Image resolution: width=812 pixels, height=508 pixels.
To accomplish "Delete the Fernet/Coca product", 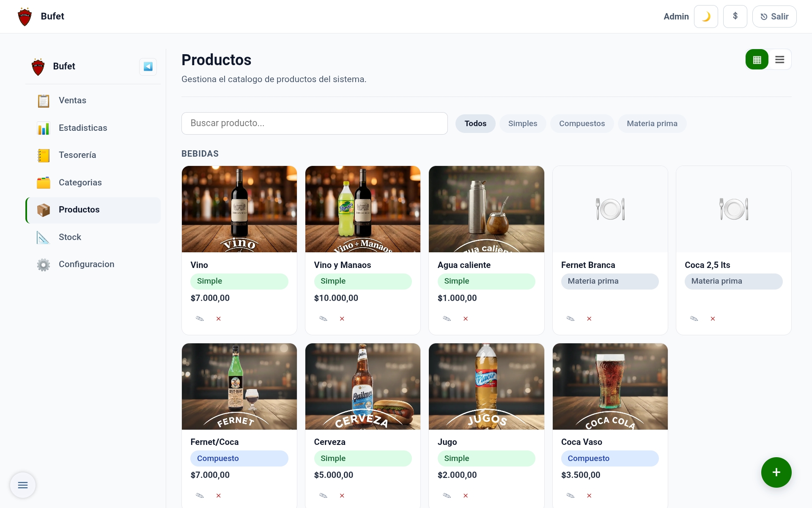I will pos(219,496).
